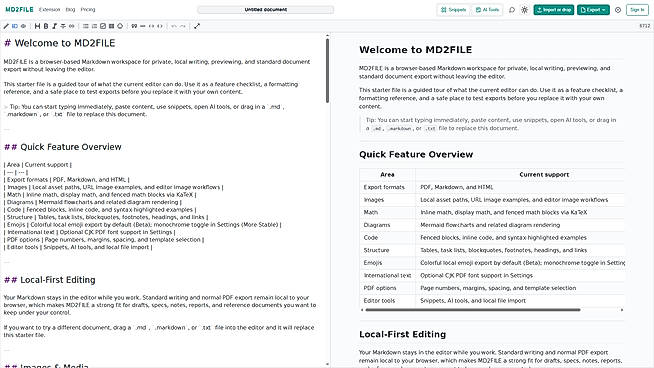Open the Export dropdown menu

[x=593, y=10]
